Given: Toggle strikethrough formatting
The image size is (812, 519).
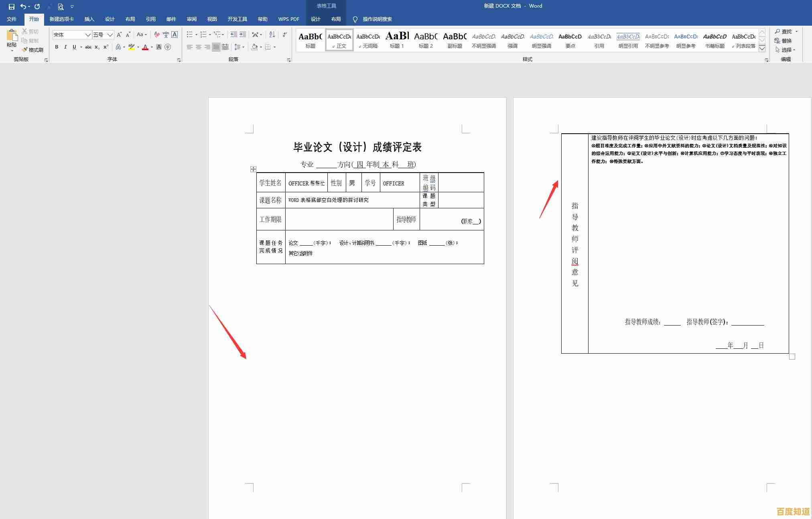Looking at the screenshot, I should pyautogui.click(x=88, y=47).
